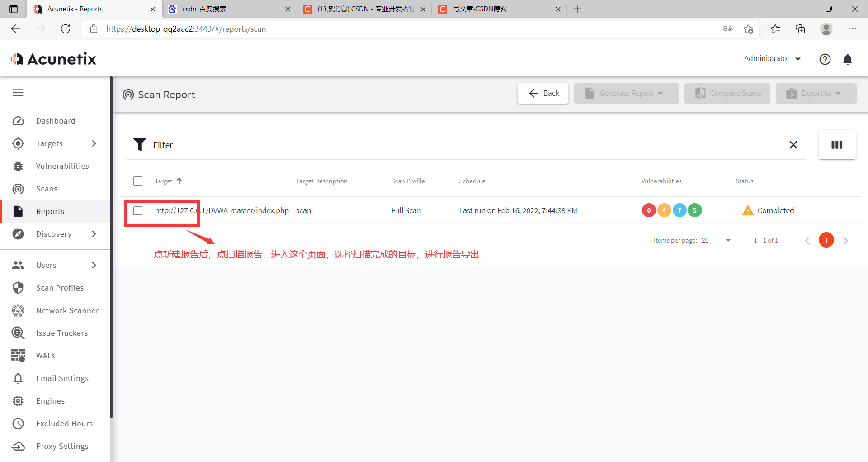
Task: Click the Issue Trackers icon
Action: click(x=18, y=333)
